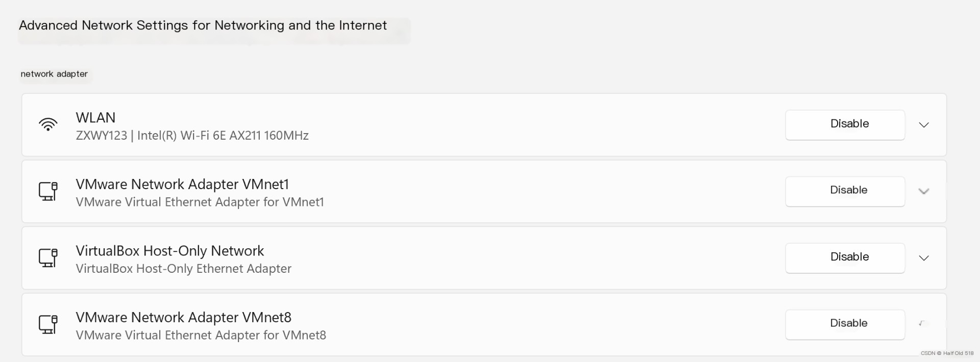Expand the VMnet8 adapter details chevron
The height and width of the screenshot is (362, 980).
click(923, 323)
